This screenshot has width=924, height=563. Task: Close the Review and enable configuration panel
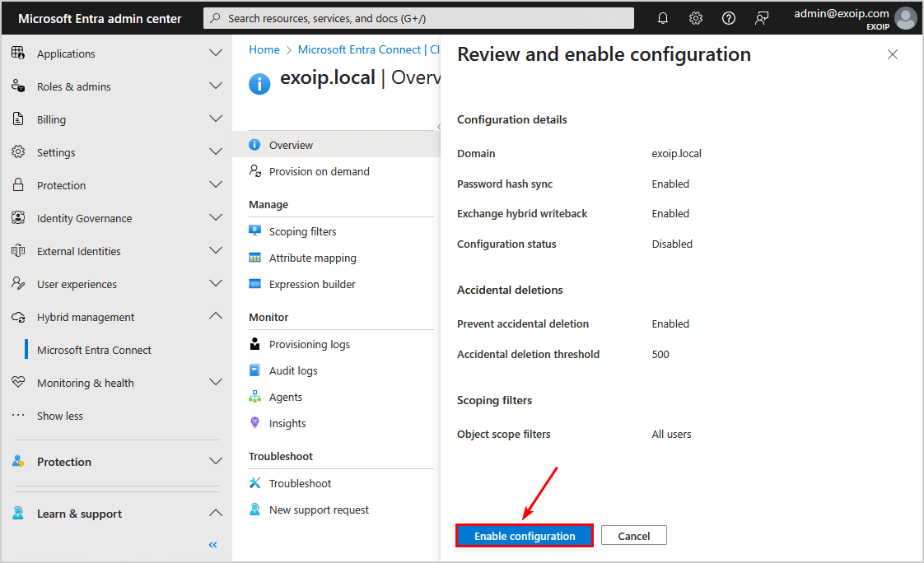click(893, 54)
